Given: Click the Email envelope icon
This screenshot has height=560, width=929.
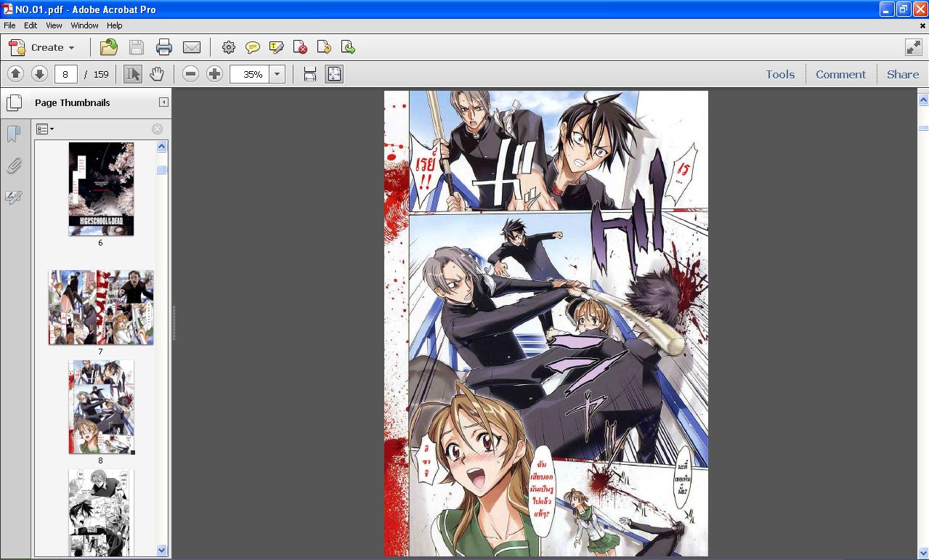Looking at the screenshot, I should [x=192, y=48].
